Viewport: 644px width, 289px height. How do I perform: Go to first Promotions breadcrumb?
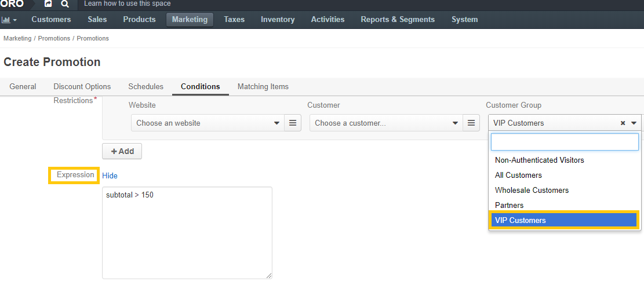[54, 38]
